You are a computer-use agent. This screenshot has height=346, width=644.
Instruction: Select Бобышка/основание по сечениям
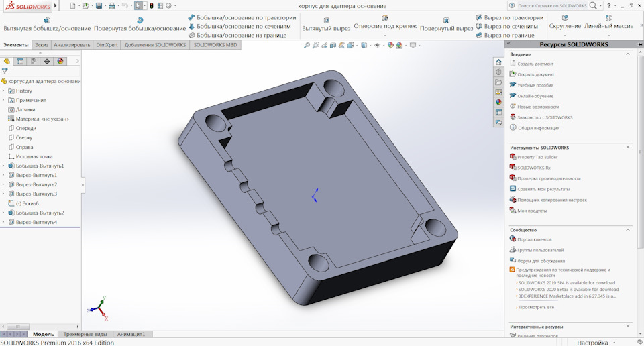click(239, 26)
